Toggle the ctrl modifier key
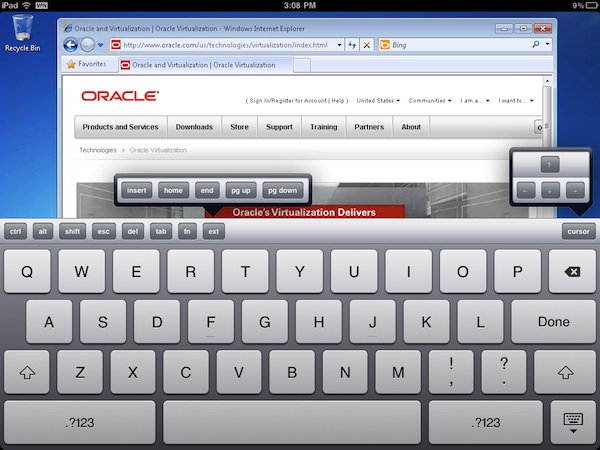This screenshot has height=450, width=600. pos(16,231)
